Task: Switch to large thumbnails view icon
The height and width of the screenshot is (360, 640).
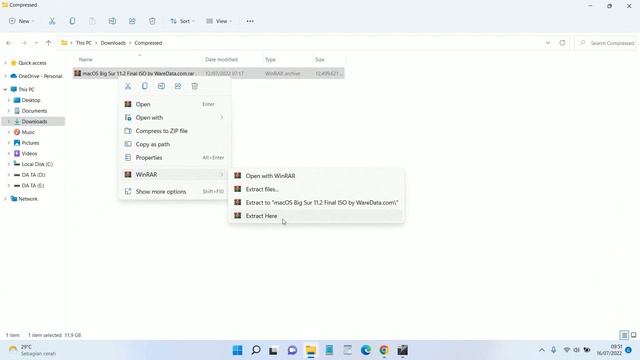Action: pyautogui.click(x=633, y=335)
